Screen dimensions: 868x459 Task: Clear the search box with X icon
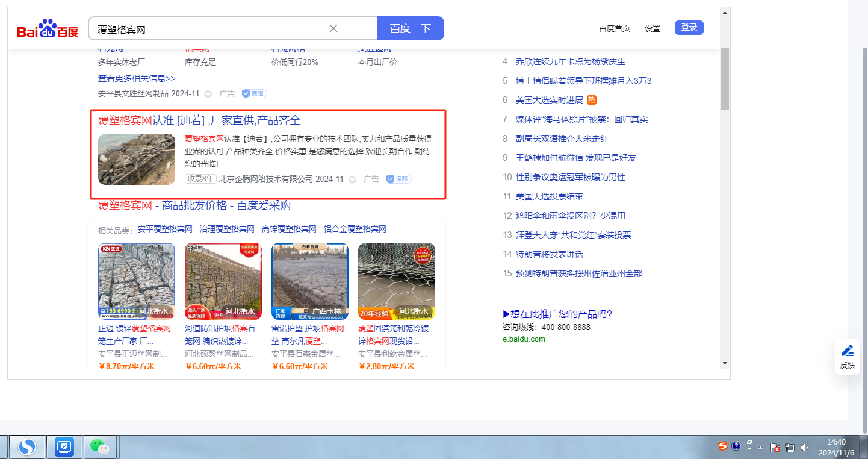333,28
